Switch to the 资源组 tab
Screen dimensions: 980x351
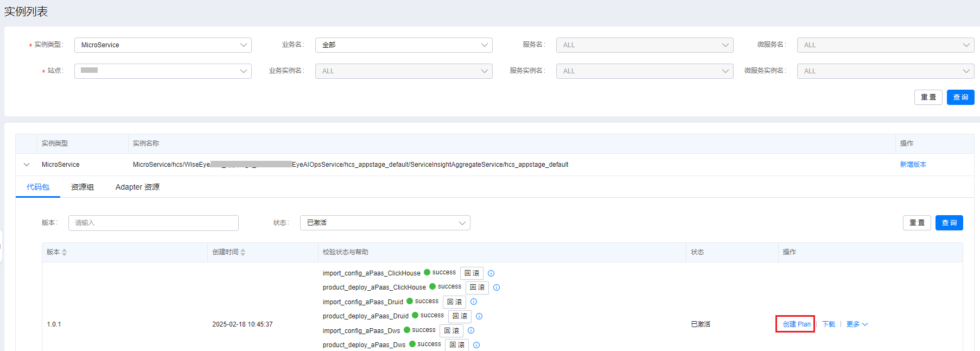(x=82, y=187)
